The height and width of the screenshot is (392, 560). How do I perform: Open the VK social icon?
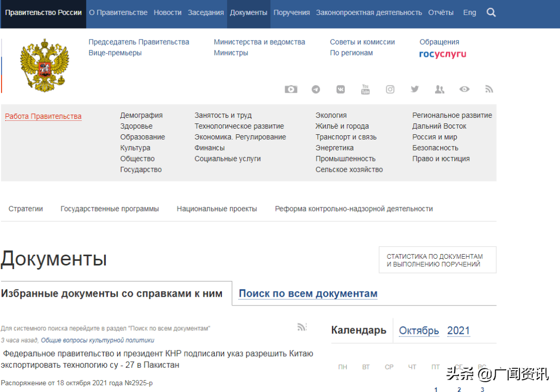[x=341, y=89]
